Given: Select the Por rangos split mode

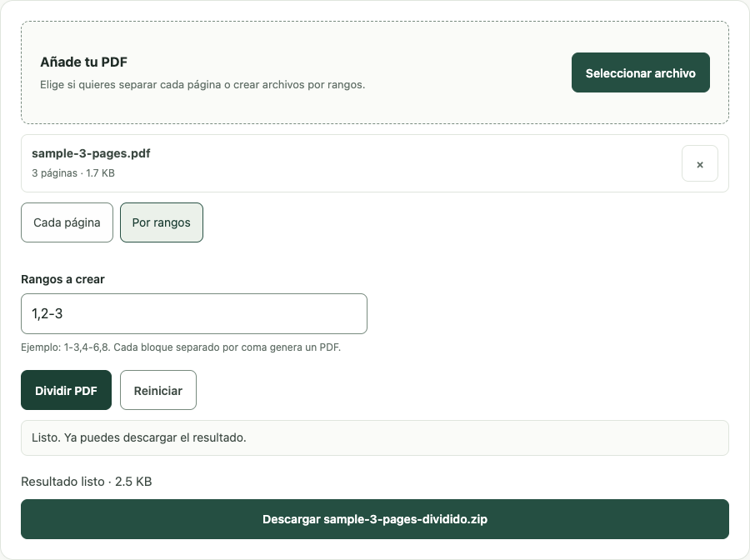Looking at the screenshot, I should (162, 222).
